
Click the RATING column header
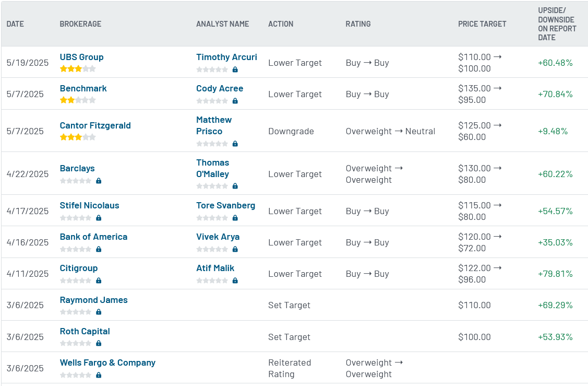click(358, 24)
